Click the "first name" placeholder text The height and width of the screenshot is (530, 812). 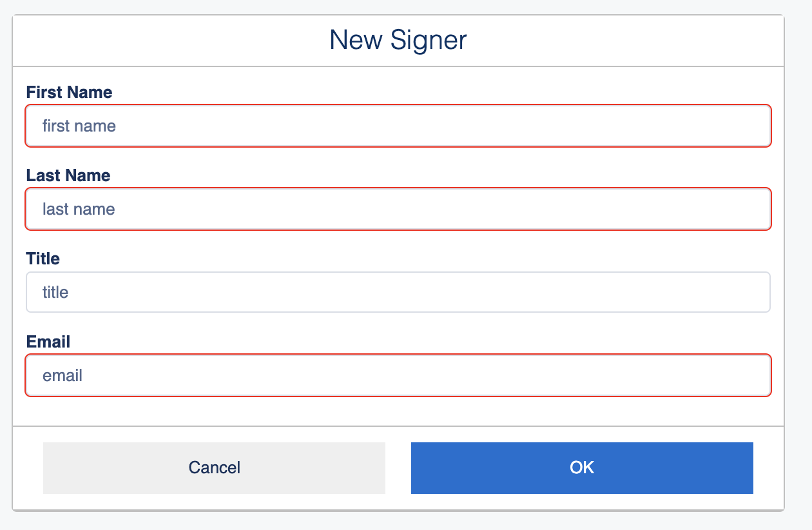tap(79, 126)
